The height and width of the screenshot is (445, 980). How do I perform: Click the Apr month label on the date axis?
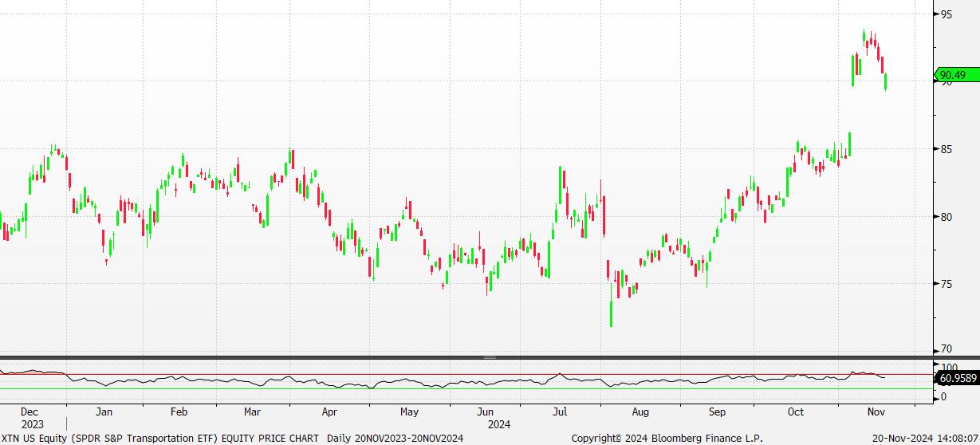point(329,412)
